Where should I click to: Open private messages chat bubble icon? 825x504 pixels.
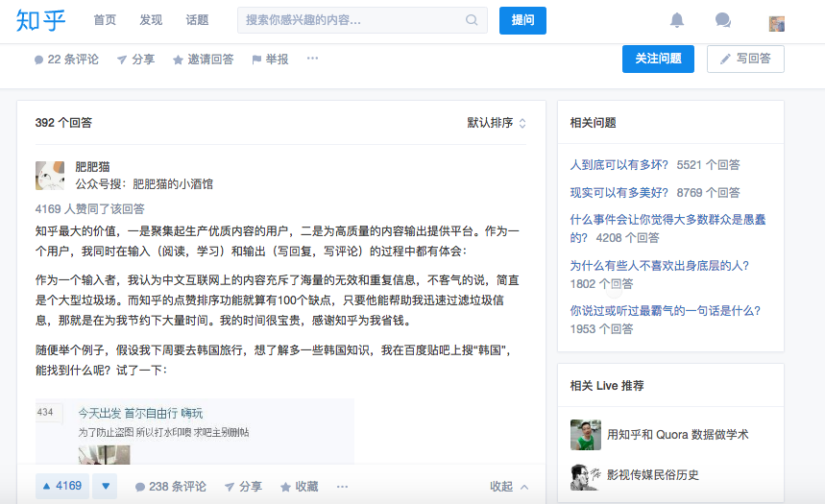(723, 20)
